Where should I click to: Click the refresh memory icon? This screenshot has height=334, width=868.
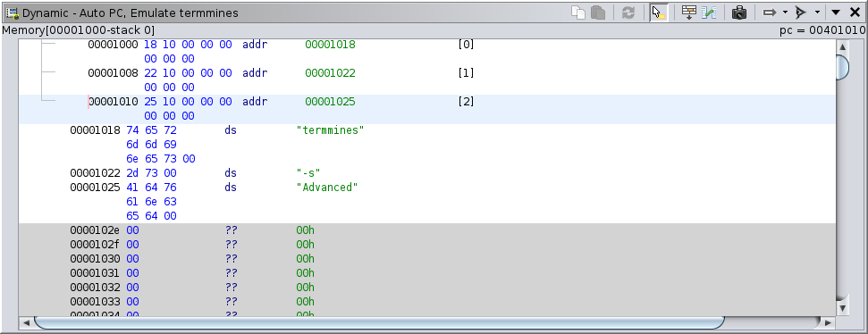628,13
